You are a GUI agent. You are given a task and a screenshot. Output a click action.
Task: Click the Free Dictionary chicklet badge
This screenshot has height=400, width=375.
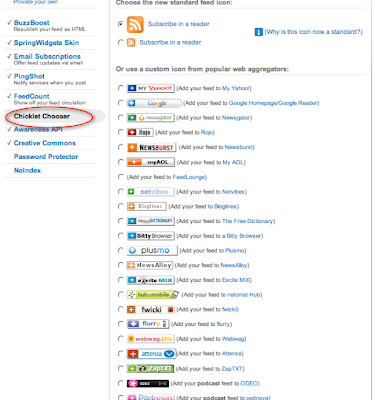click(x=151, y=221)
